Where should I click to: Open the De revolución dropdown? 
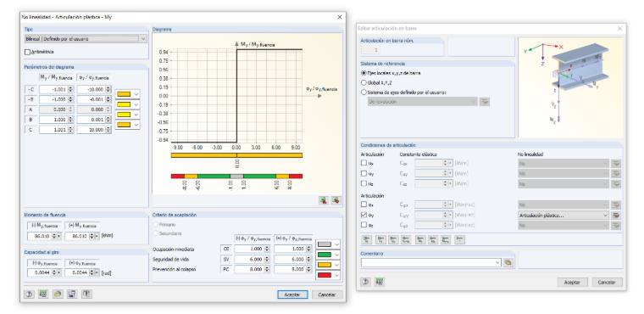point(423,102)
